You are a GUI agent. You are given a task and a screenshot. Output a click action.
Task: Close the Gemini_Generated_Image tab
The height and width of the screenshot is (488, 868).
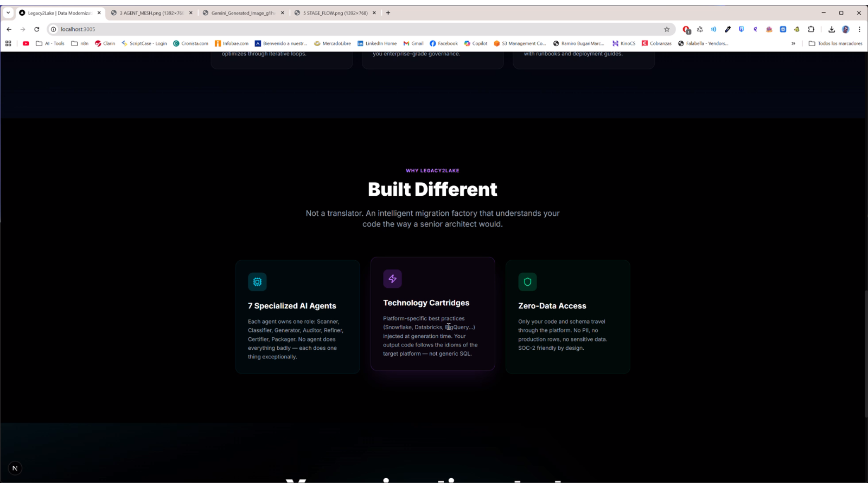[x=282, y=13]
